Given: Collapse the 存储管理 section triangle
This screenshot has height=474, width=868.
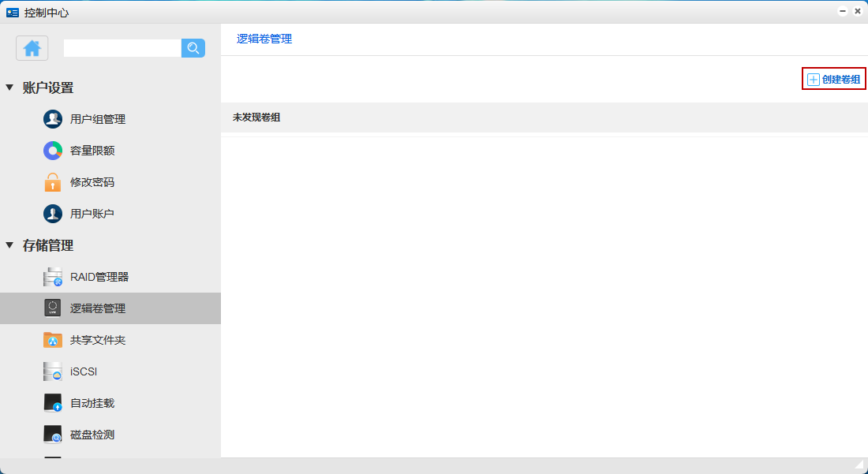Looking at the screenshot, I should [x=9, y=245].
